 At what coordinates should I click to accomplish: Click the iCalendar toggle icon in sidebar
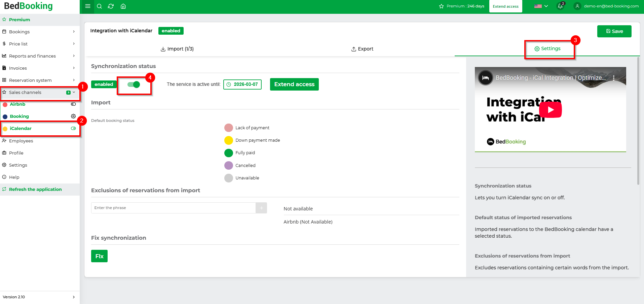pyautogui.click(x=73, y=128)
